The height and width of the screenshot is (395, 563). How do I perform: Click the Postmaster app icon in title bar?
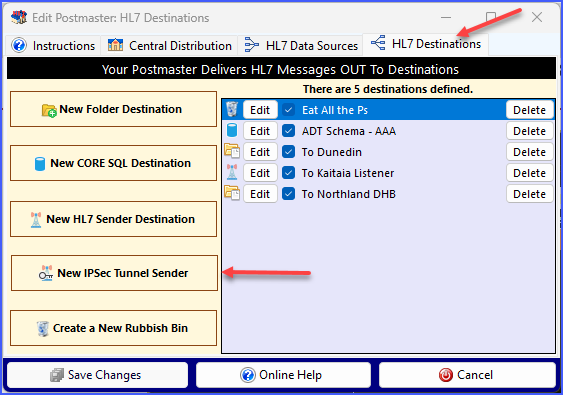(19, 17)
